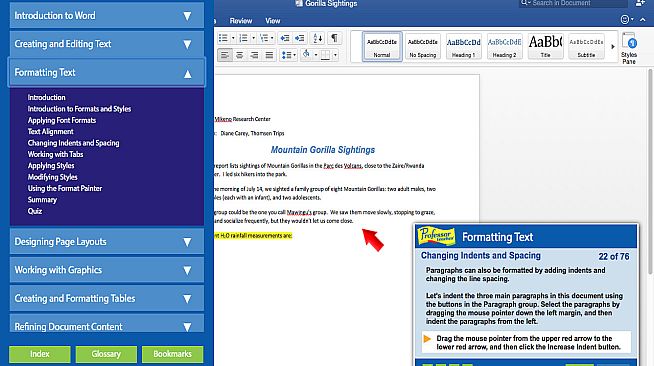Open the Shading color dropdown arrow

316,55
